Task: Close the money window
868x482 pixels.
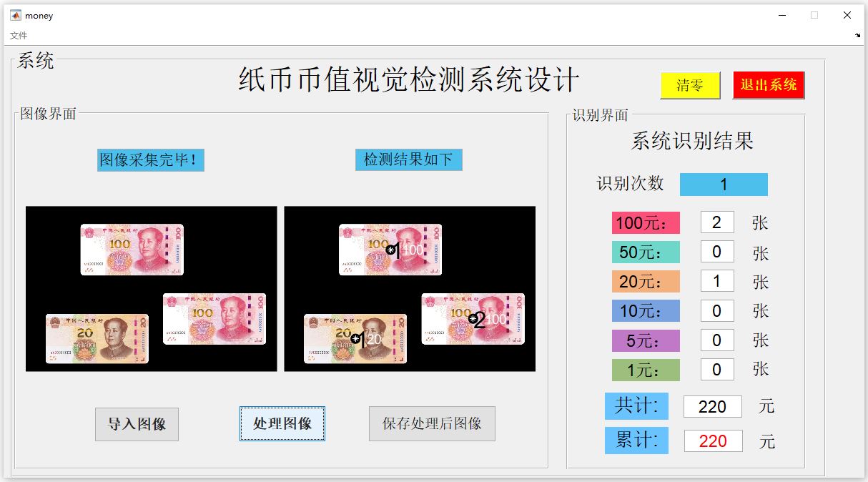Action: 847,15
